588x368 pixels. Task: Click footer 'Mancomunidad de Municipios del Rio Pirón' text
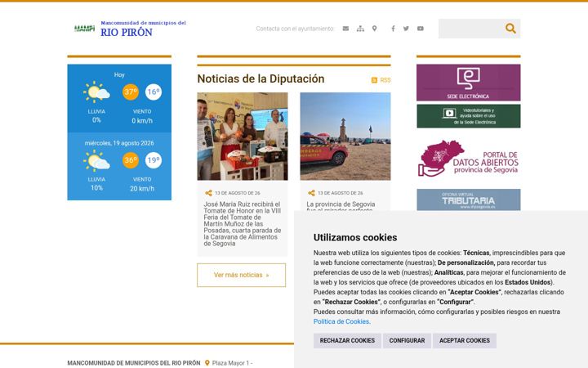[x=134, y=363]
